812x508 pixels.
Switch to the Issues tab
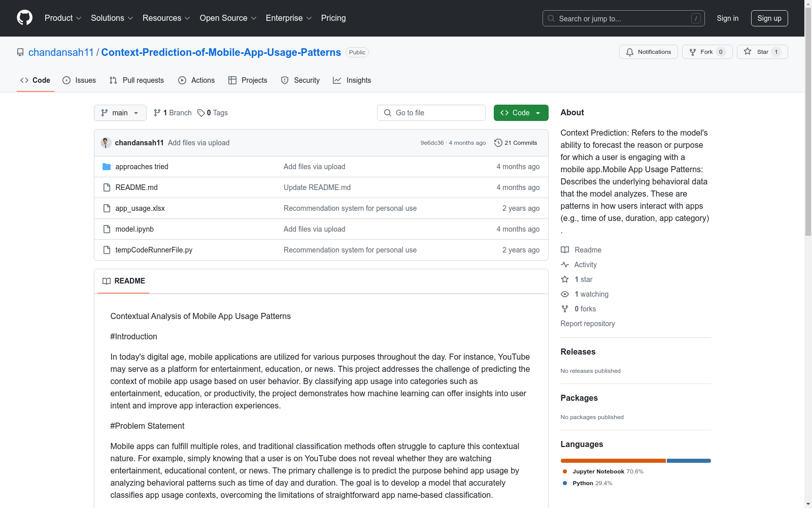[x=79, y=80]
